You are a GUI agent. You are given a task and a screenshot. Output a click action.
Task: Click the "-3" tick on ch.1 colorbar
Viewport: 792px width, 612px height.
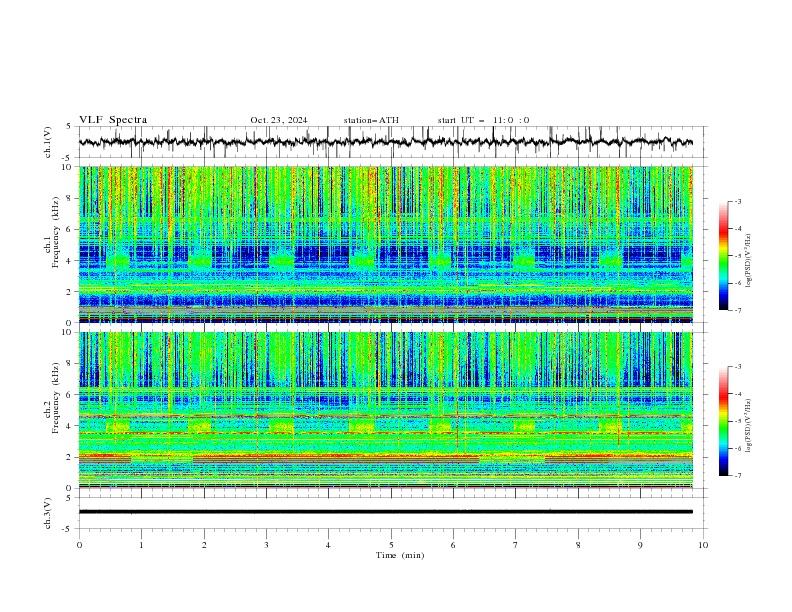point(737,201)
